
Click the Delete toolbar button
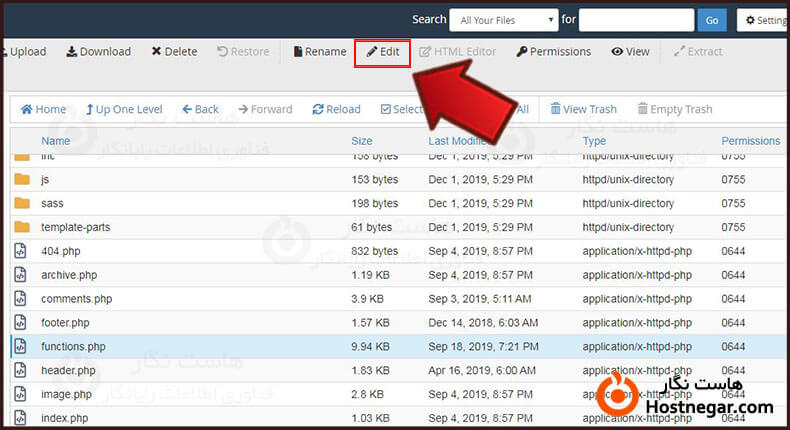(174, 52)
